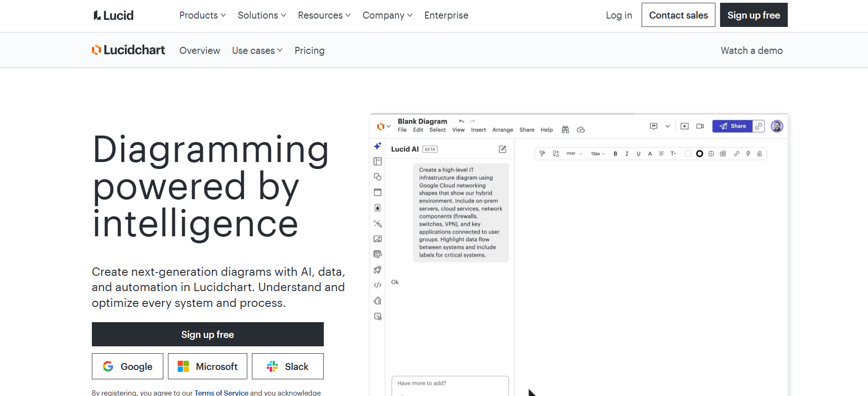Open the Edit menu in editor

click(x=418, y=130)
